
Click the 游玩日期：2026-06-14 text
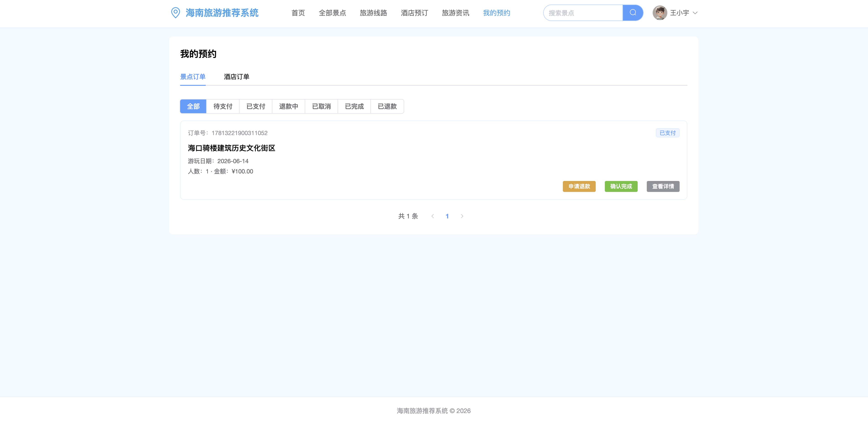(218, 161)
